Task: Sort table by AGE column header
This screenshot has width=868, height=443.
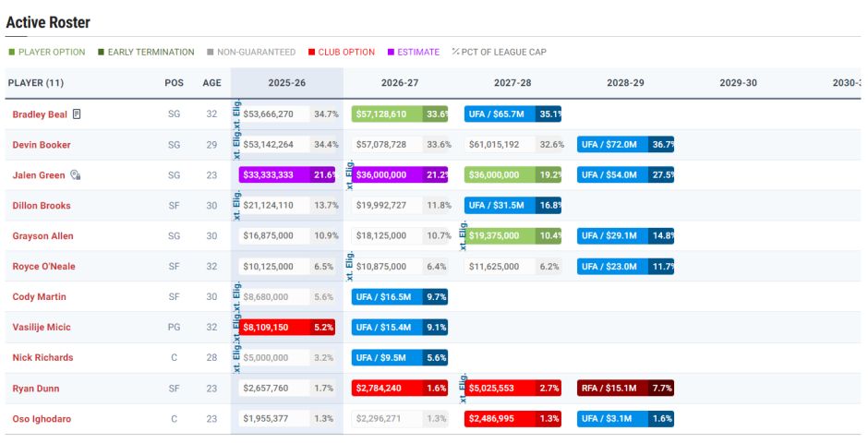Action: point(211,83)
